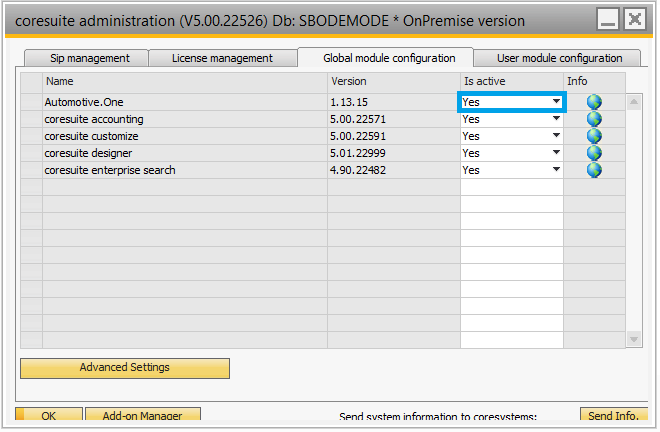Go to User module configuration tab
The height and width of the screenshot is (432, 660).
559,58
